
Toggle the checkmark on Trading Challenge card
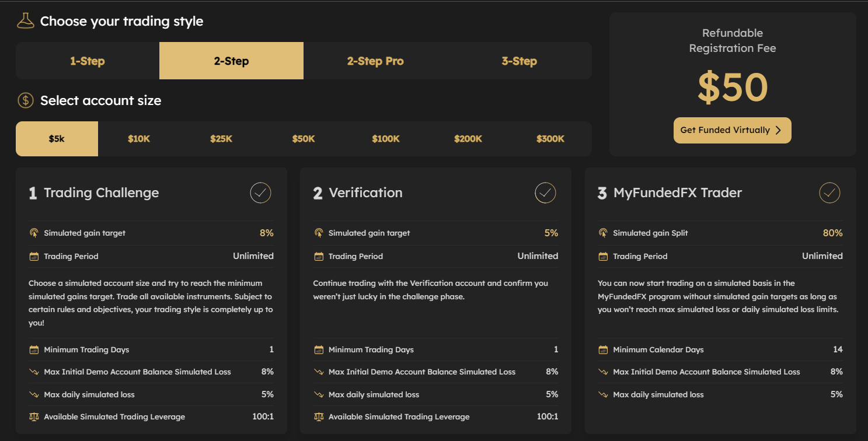[x=260, y=192]
